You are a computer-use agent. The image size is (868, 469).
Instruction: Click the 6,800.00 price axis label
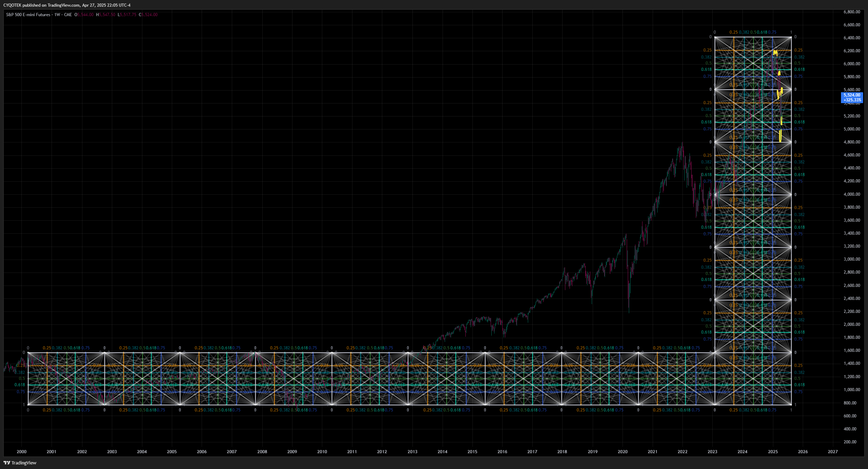[x=852, y=12]
